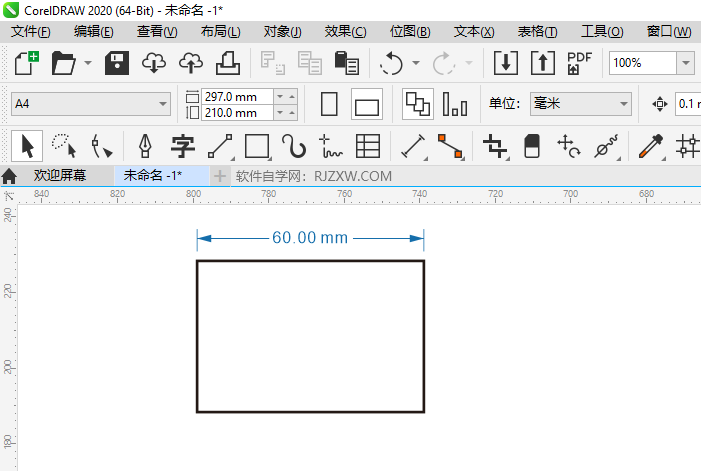Image resolution: width=701 pixels, height=471 pixels.
Task: Select the Smear smooth tool
Action: [607, 146]
